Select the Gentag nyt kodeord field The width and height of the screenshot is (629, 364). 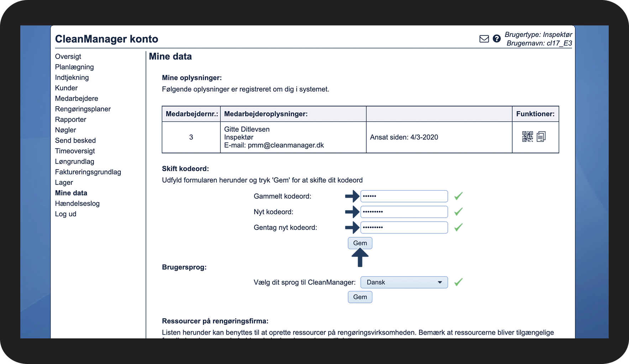[x=404, y=227]
